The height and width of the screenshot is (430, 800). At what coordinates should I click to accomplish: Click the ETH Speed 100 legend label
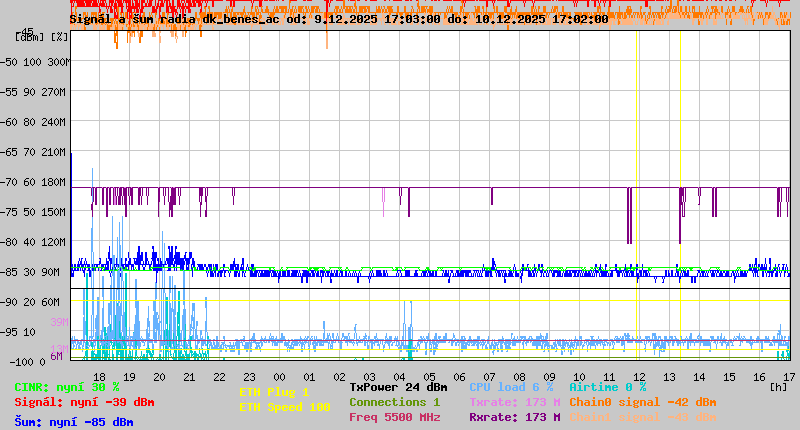(x=284, y=407)
